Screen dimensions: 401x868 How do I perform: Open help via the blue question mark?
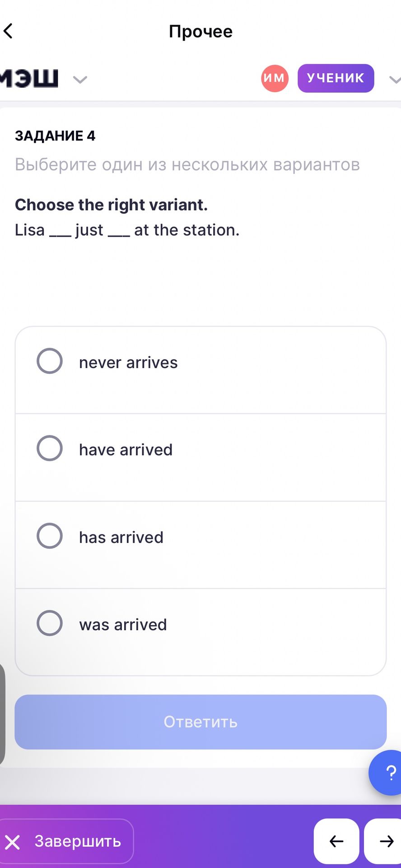(x=386, y=773)
